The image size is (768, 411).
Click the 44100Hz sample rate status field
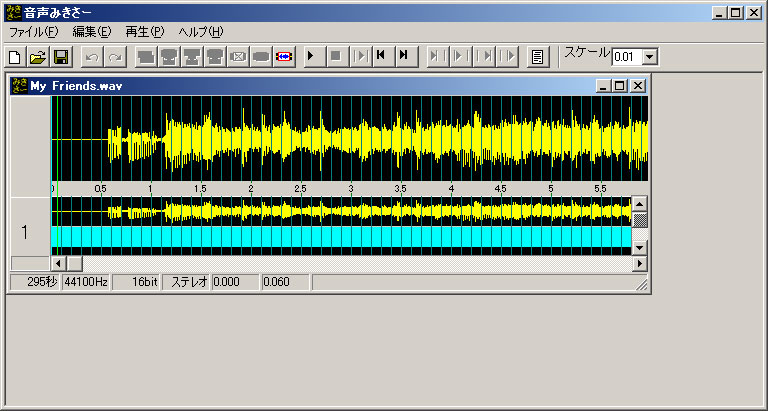coord(86,282)
